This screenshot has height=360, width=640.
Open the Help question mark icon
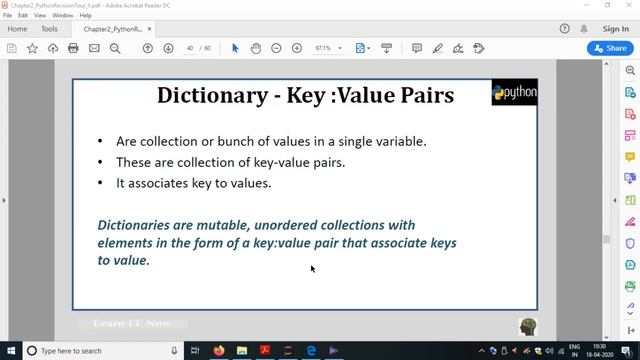tap(564, 29)
